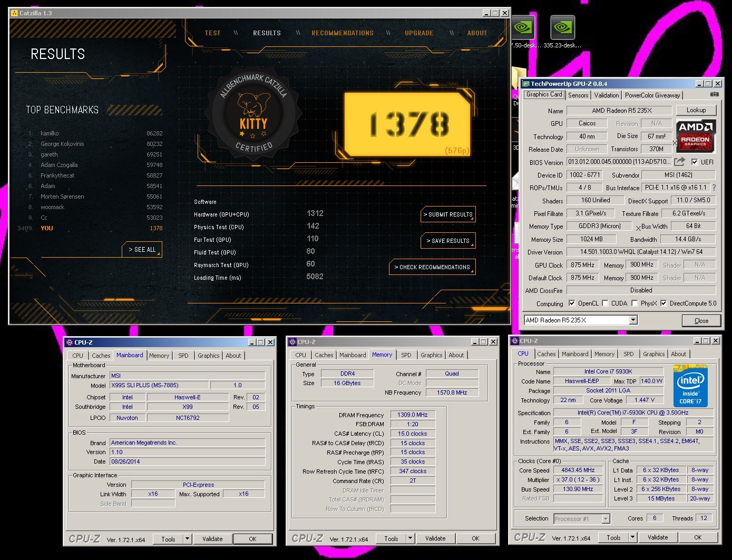732x560 pixels.
Task: Toggle the UEFI checkbox in GPU-Z
Action: click(x=695, y=162)
